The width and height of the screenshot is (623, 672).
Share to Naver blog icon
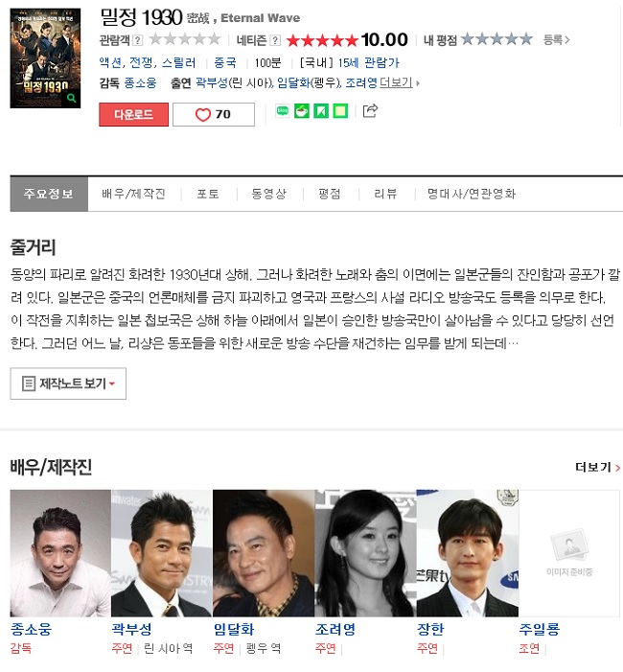(283, 111)
